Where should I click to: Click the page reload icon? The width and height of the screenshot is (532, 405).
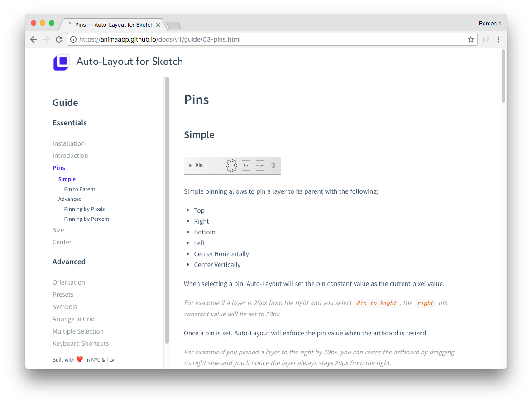pyautogui.click(x=59, y=39)
